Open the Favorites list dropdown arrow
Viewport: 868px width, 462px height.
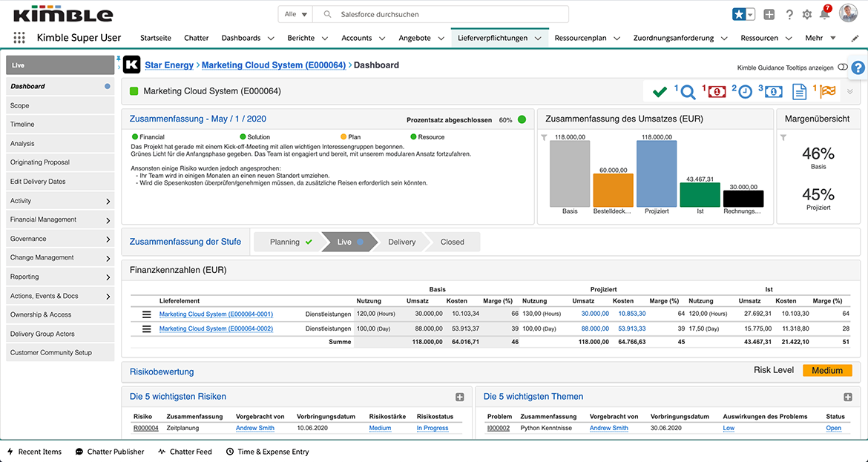click(751, 15)
